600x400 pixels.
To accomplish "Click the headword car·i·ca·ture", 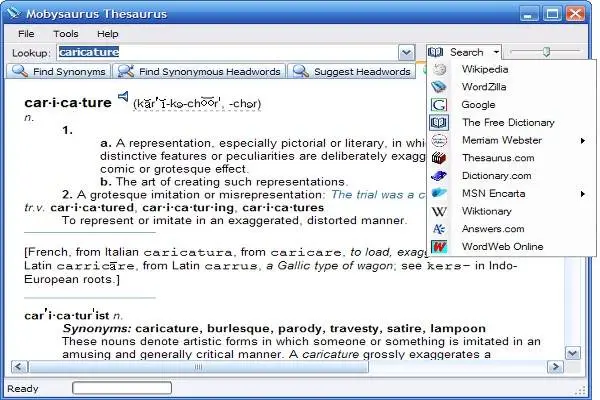I will 68,102.
